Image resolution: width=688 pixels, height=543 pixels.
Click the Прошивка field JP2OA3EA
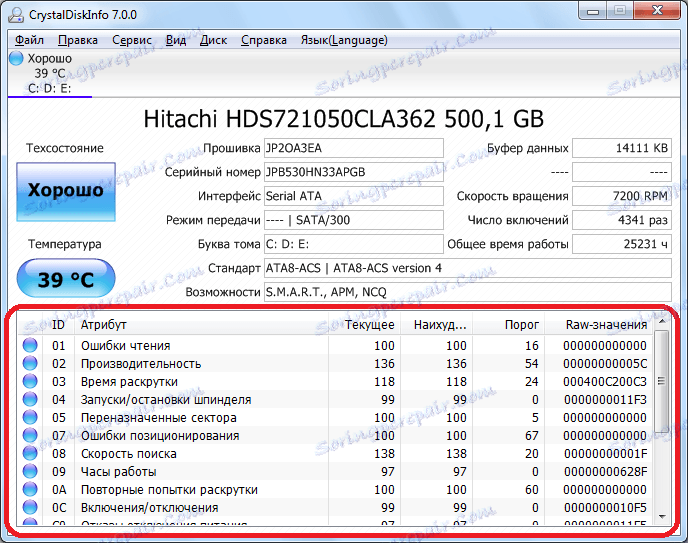tap(354, 148)
